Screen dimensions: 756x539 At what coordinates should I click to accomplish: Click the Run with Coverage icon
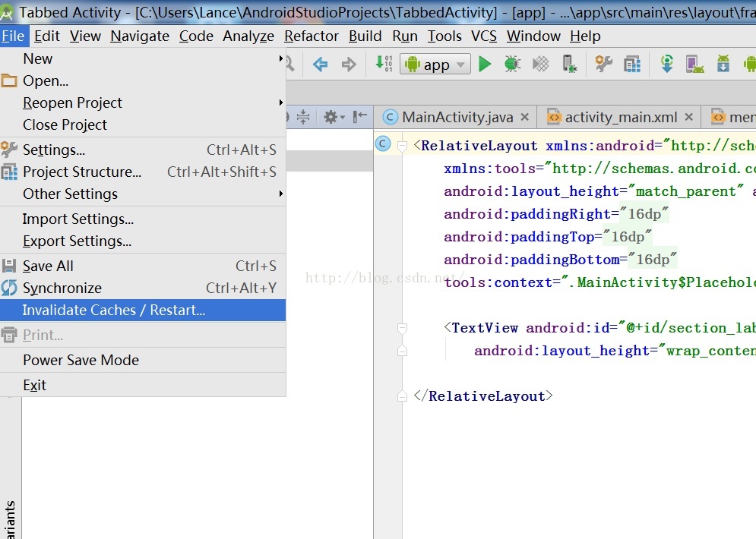point(540,64)
